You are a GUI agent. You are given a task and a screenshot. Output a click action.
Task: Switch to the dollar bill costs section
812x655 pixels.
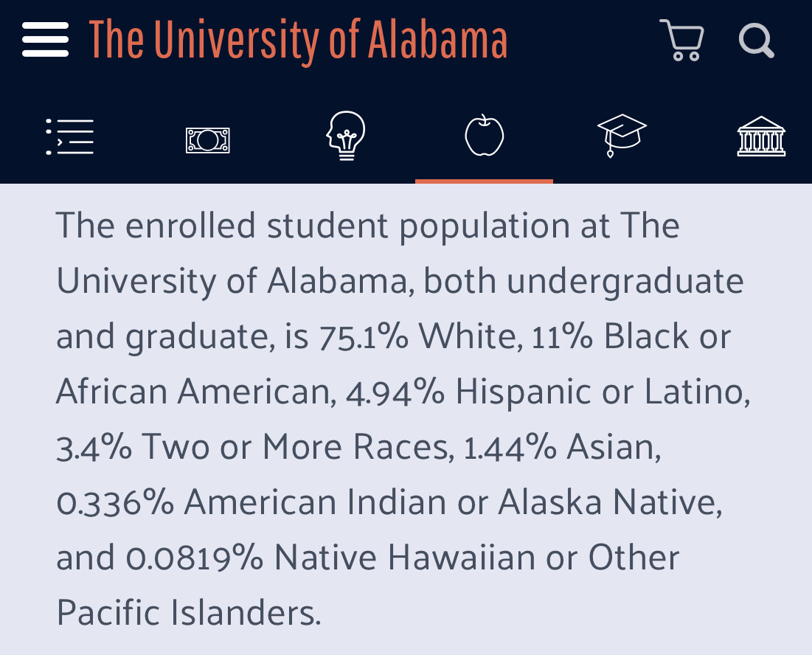[208, 140]
